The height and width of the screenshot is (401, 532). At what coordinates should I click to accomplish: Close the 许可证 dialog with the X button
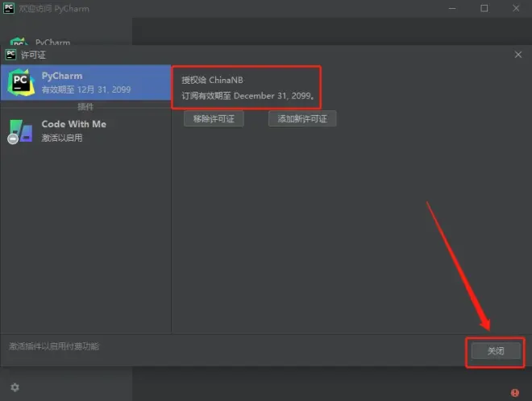pos(518,55)
